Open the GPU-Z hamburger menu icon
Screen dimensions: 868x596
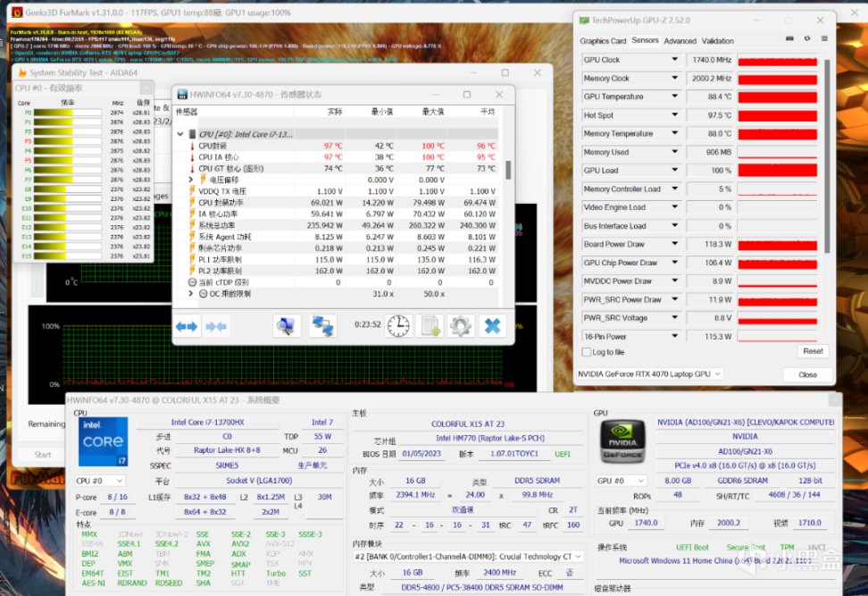pos(824,38)
